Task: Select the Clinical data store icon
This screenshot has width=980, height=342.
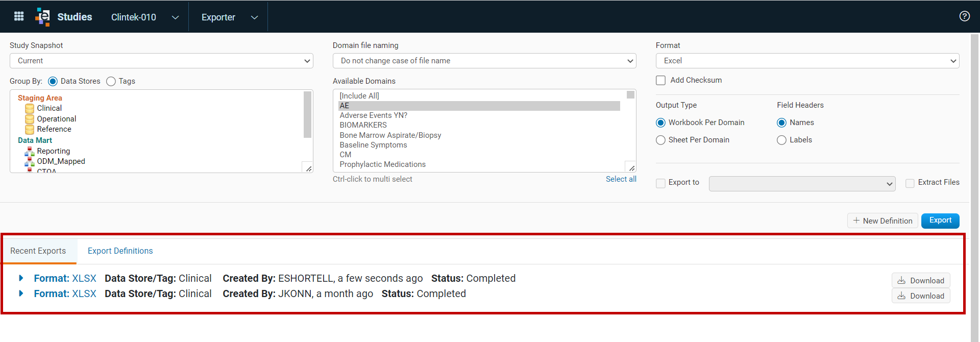Action: coord(30,108)
